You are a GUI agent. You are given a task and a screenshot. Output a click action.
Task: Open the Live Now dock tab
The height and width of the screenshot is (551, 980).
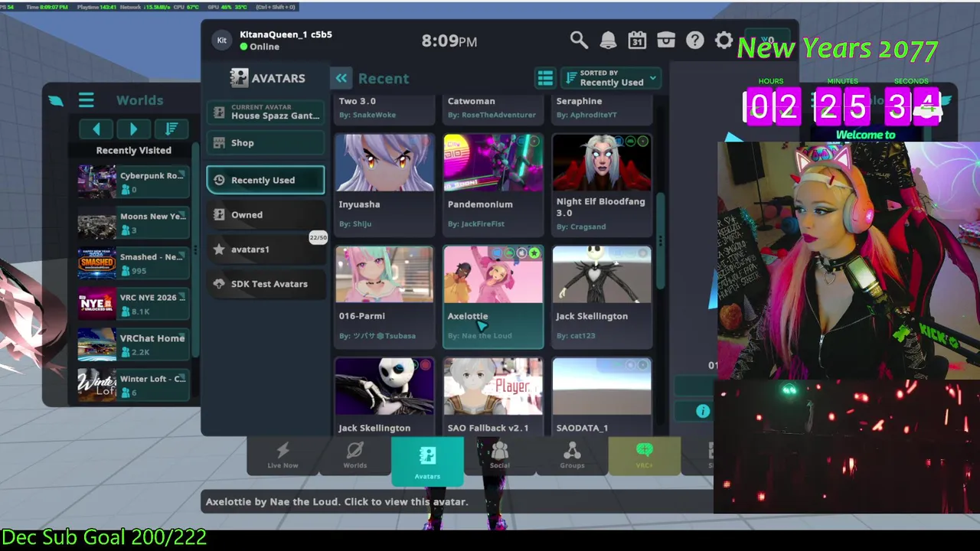point(283,455)
